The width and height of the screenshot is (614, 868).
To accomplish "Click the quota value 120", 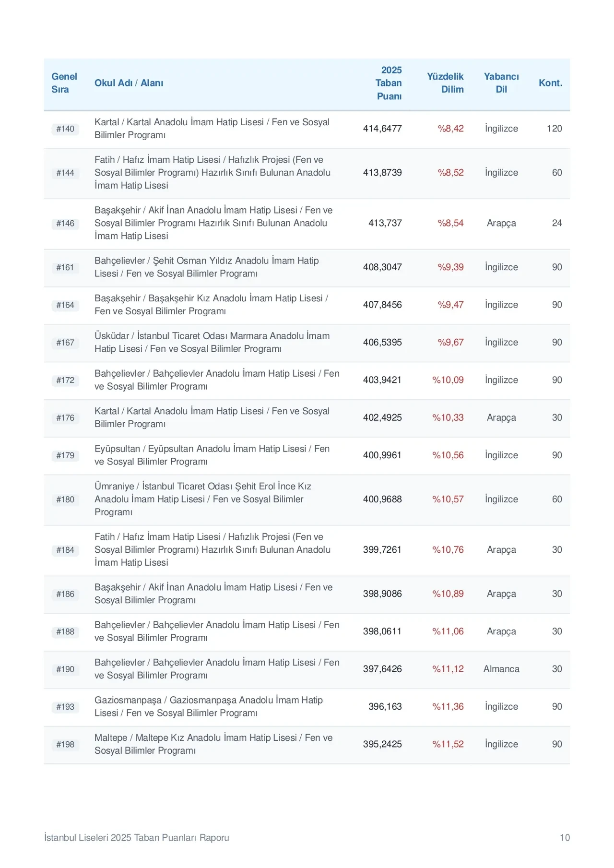I will pos(555,129).
